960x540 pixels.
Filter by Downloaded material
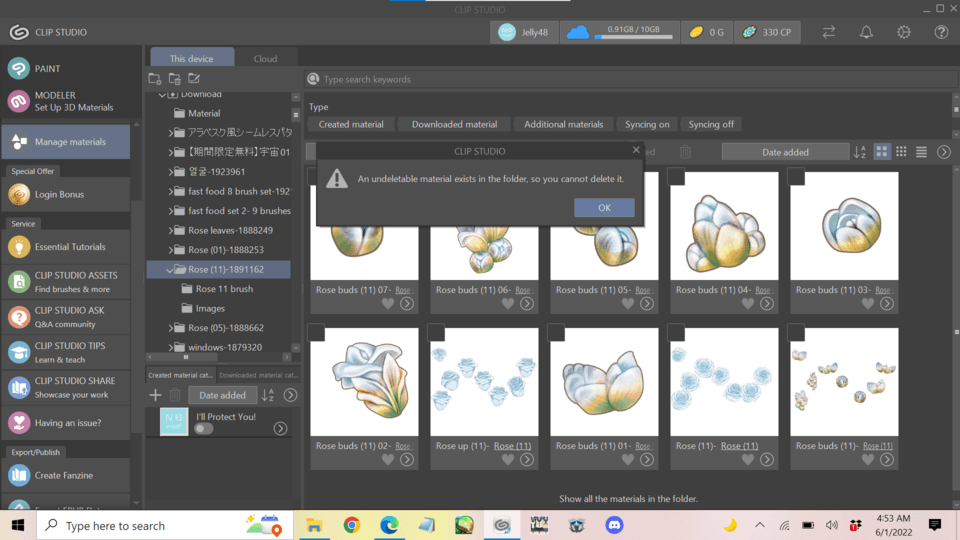(x=454, y=124)
